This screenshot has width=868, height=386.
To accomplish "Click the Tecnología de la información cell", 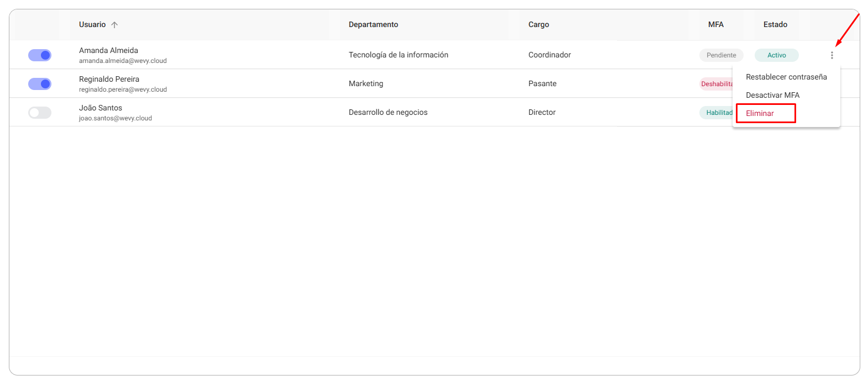I will [x=399, y=55].
